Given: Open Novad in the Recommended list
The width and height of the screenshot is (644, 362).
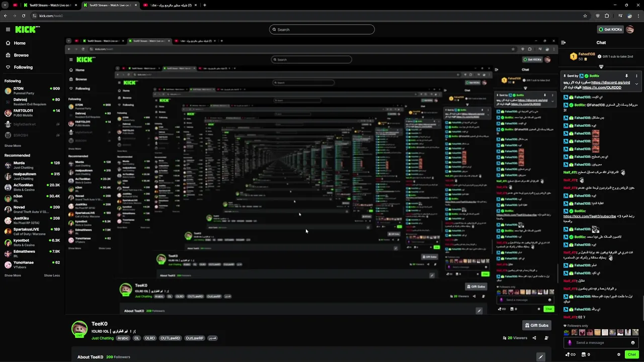Looking at the screenshot, I should tap(32, 209).
